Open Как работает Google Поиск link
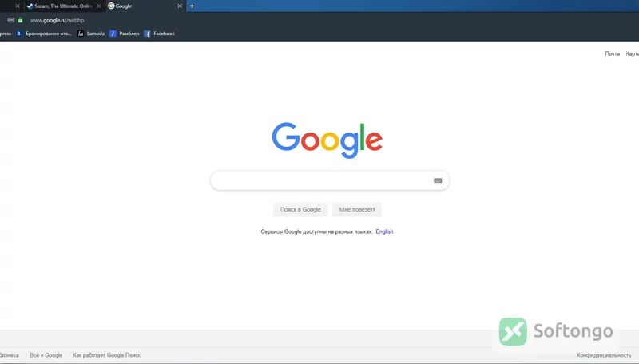Screen dimensions: 639x364 [107, 355]
